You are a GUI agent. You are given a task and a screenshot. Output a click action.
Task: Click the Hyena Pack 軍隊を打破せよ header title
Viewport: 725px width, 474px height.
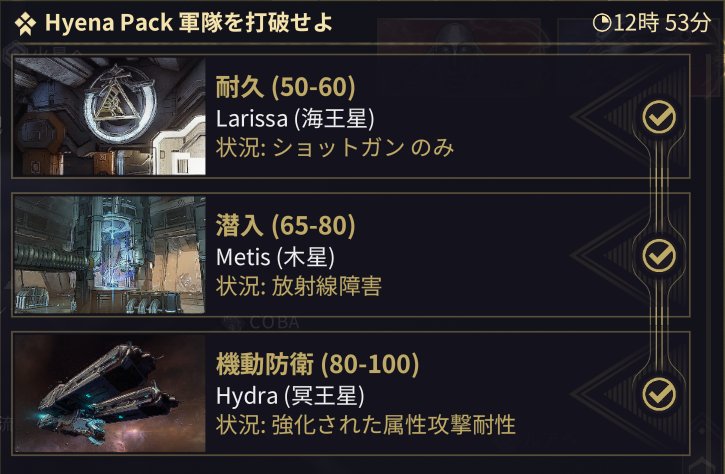point(189,22)
